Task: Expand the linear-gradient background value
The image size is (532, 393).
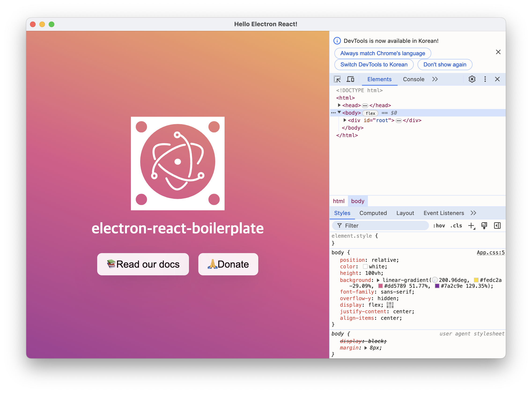Action: (x=378, y=280)
